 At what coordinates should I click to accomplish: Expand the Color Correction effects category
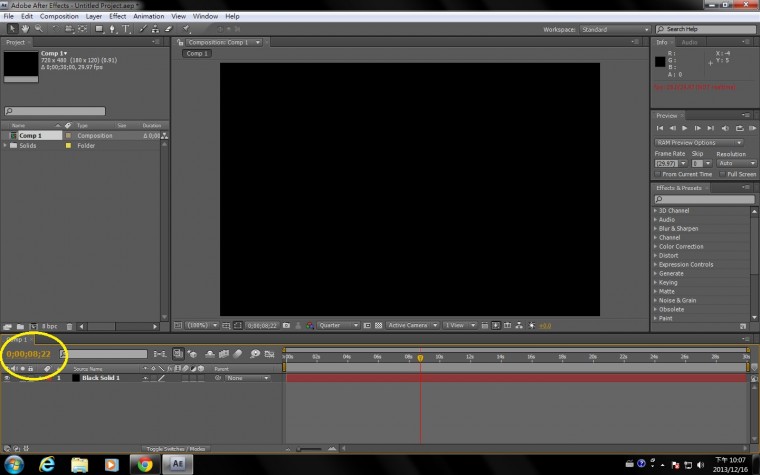click(x=680, y=246)
